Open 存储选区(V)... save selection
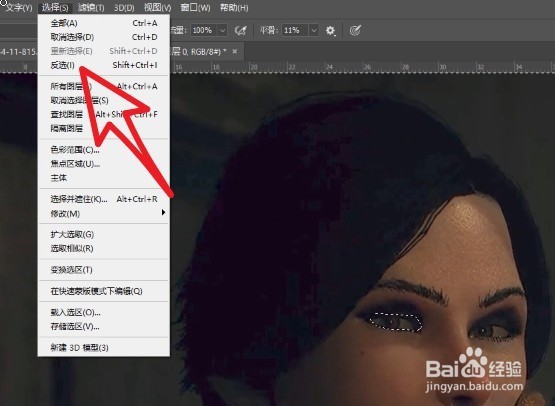The height and width of the screenshot is (406, 555). 104,327
